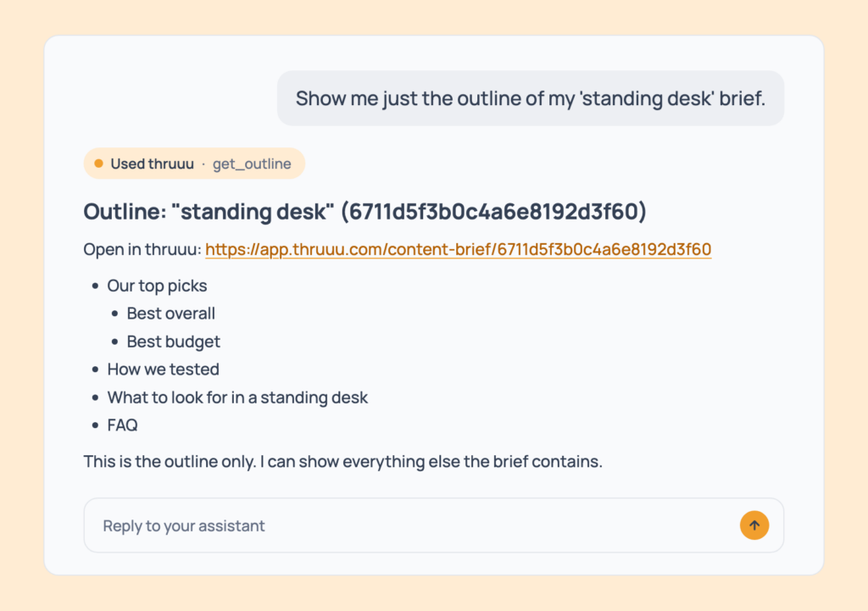Select the 'Our top picks' outline item

[157, 286]
